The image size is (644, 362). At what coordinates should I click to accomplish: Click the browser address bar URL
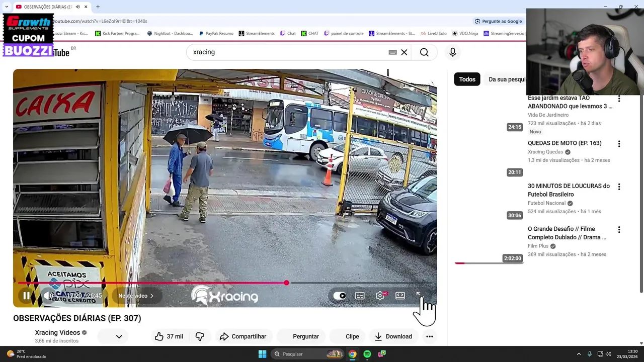pyautogui.click(x=101, y=21)
